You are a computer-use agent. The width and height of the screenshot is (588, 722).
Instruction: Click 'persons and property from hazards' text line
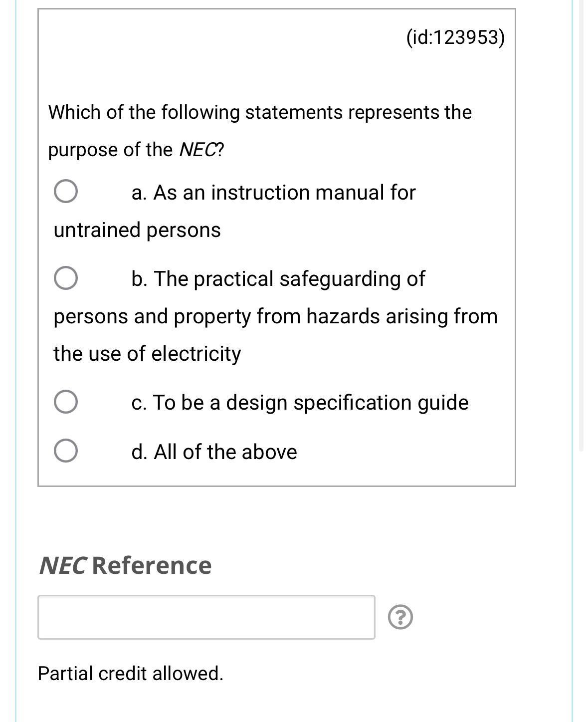(275, 316)
